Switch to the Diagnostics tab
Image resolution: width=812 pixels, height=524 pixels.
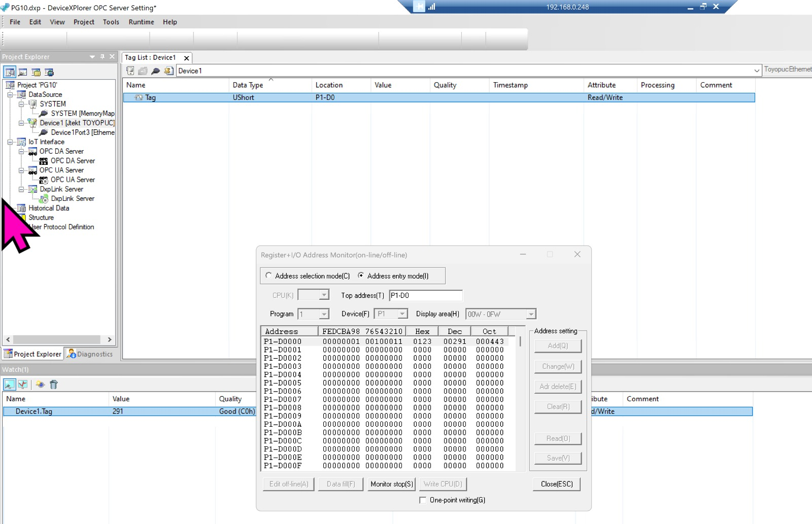90,354
